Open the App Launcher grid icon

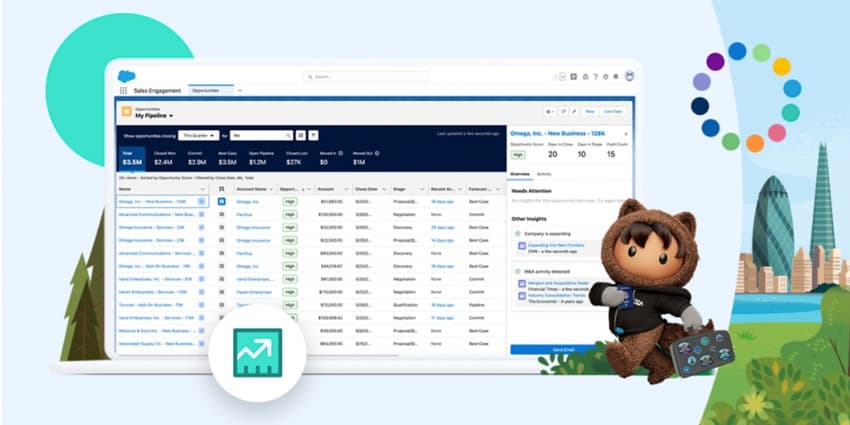click(x=124, y=91)
